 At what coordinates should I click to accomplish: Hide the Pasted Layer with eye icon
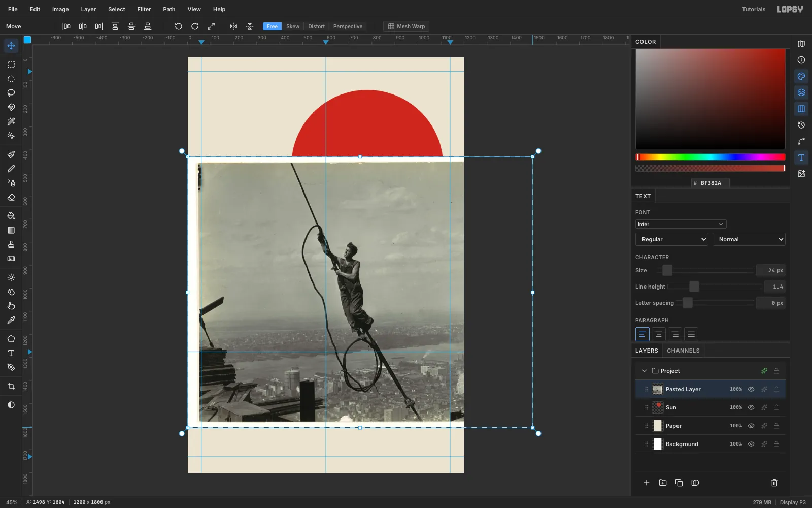751,389
